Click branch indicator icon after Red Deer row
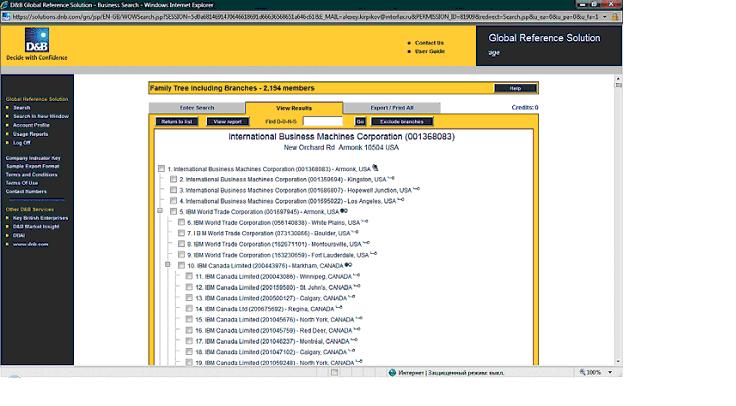736x406 pixels. 357,329
